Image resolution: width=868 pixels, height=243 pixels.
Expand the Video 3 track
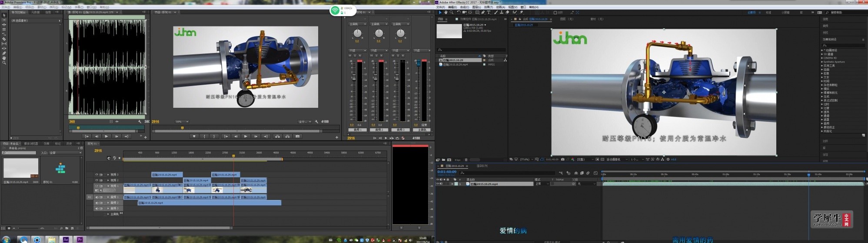[108, 175]
